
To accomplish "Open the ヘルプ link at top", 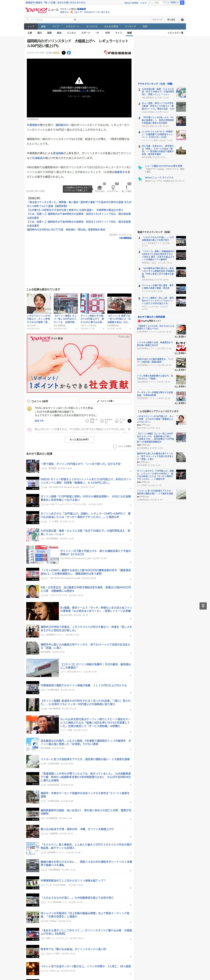I will click(143, 3).
